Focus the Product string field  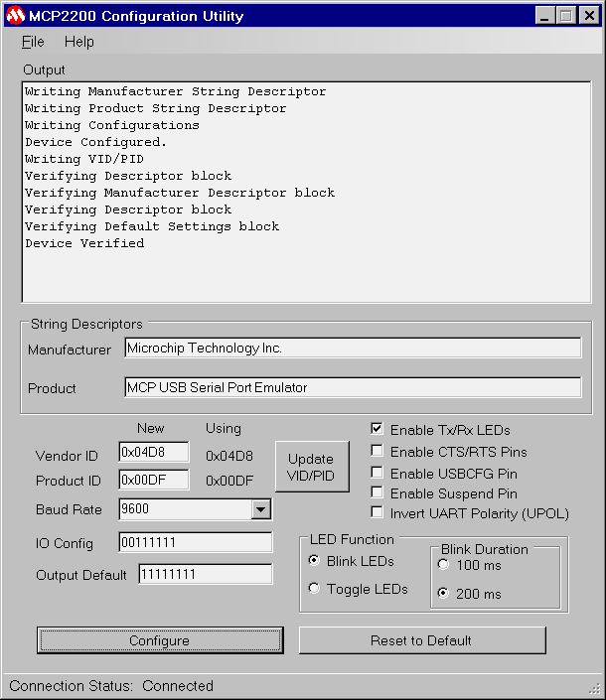click(x=353, y=387)
